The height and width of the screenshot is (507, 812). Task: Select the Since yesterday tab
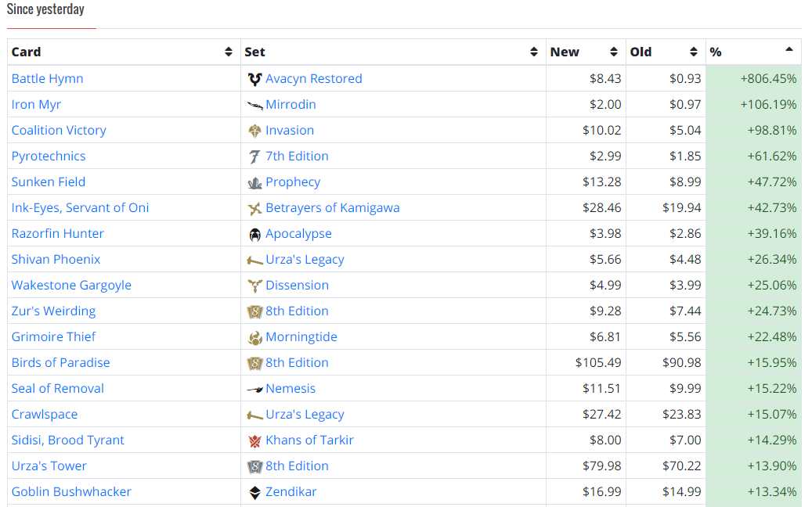pos(45,9)
